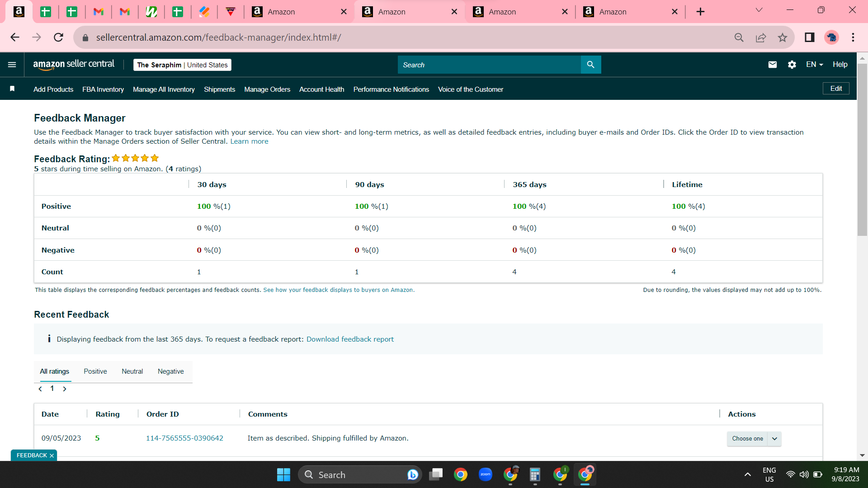868x488 pixels.
Task: Click the volume speaker tray icon
Action: coord(804,474)
